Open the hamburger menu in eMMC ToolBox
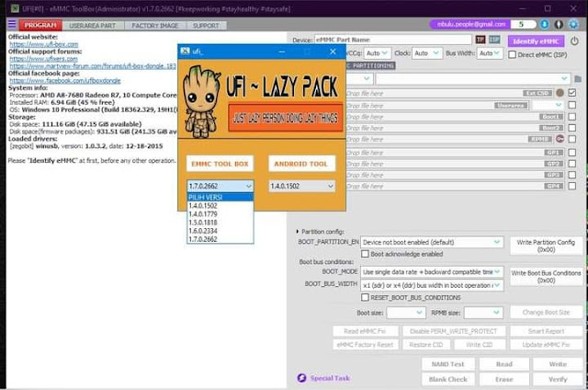The width and height of the screenshot is (588, 390). pos(12,25)
